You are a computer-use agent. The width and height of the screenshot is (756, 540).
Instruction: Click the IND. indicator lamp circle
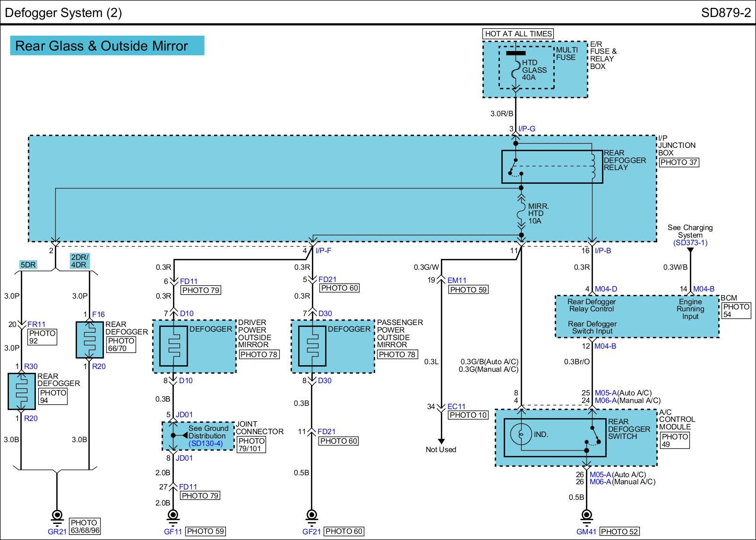(x=521, y=434)
